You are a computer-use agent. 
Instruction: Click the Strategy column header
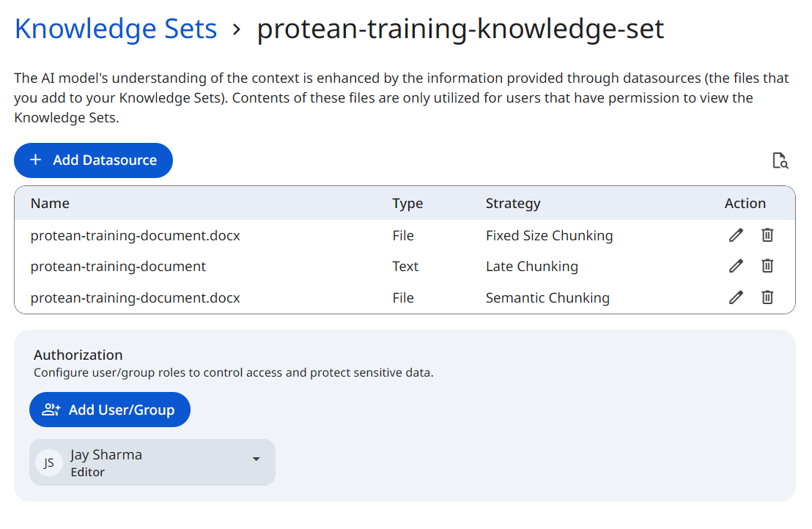[513, 204]
